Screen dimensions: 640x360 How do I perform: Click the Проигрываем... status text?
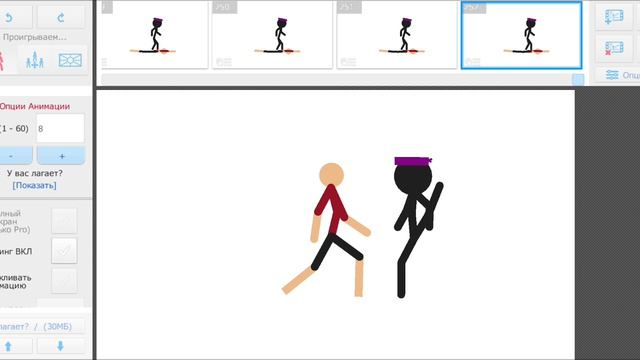pos(34,37)
